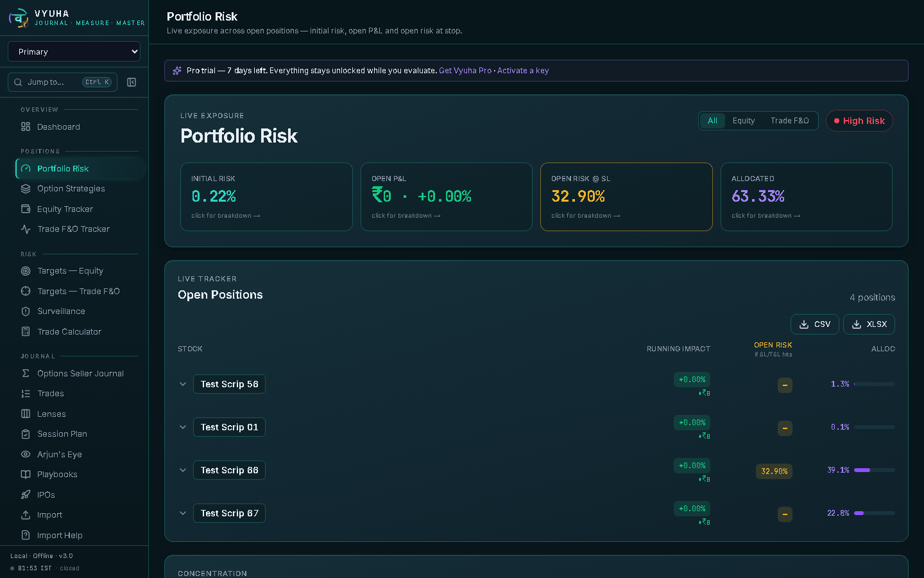This screenshot has width=924, height=578.
Task: Expand the Test Scrip 56 row
Action: tap(183, 384)
